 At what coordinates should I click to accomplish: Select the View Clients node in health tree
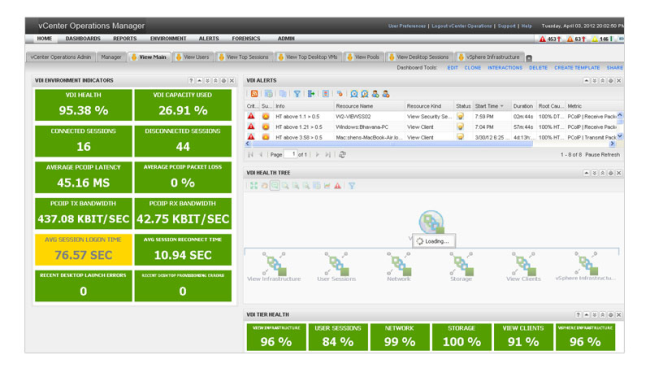pyautogui.click(x=523, y=267)
